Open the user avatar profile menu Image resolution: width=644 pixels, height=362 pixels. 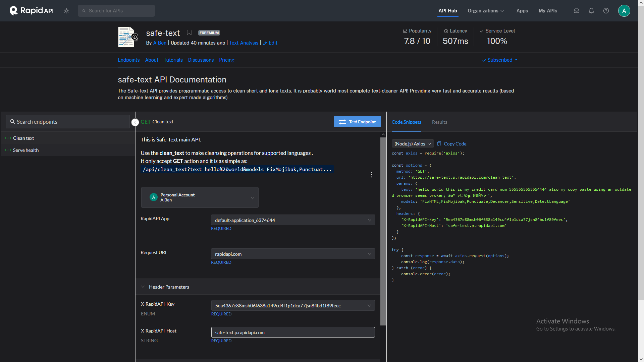click(x=624, y=11)
